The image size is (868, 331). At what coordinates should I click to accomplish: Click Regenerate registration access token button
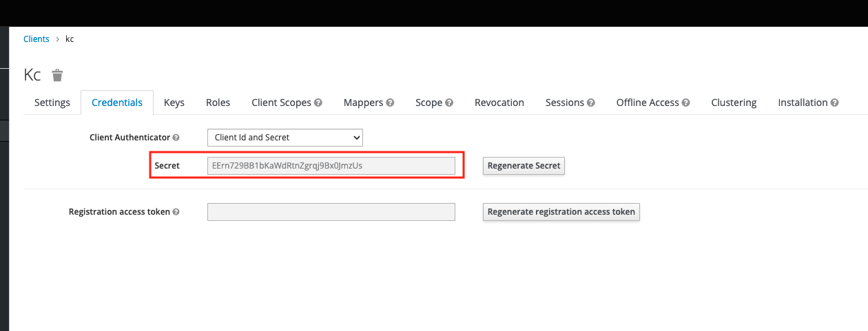click(561, 212)
